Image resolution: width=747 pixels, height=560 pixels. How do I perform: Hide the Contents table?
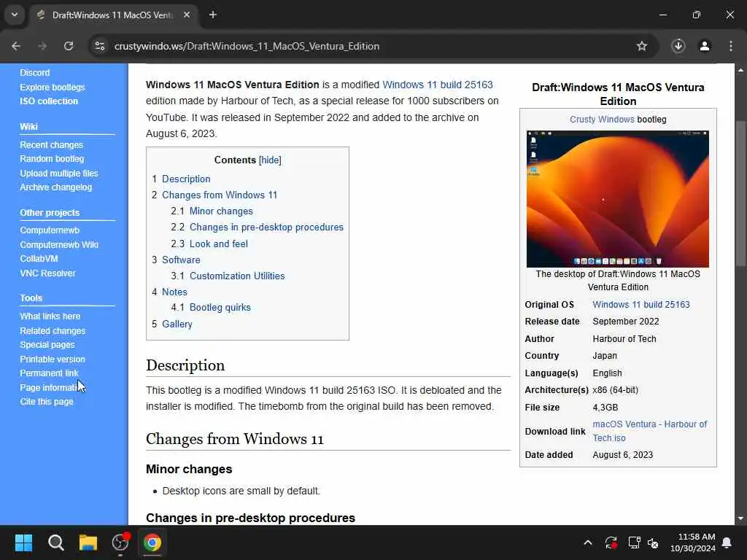(x=270, y=160)
